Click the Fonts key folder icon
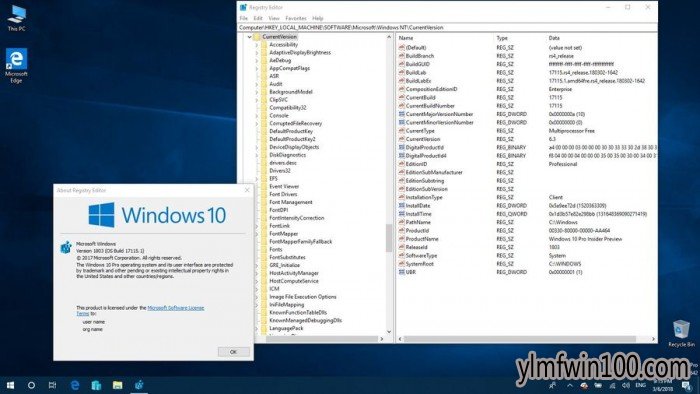Screen dimensions: 700x394 (264, 249)
